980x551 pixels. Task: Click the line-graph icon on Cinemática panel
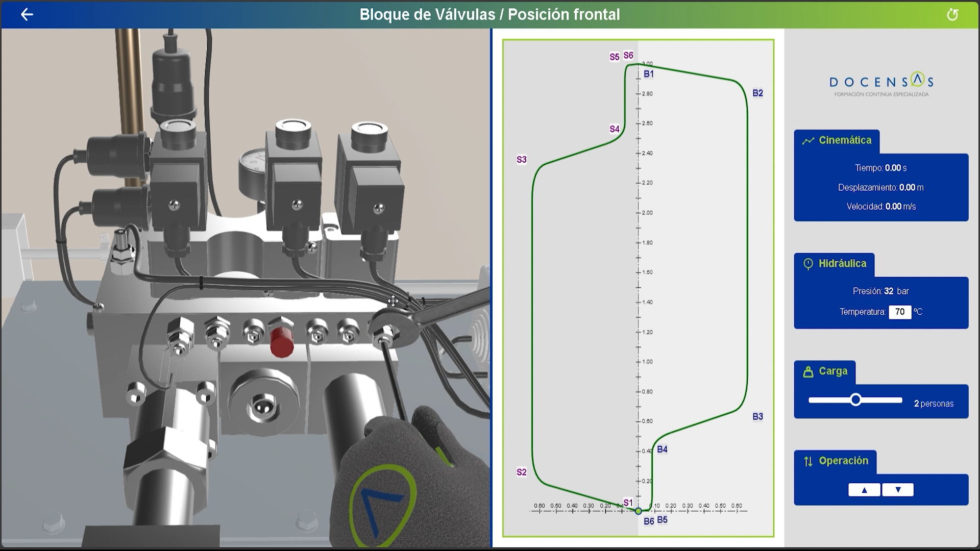(x=808, y=140)
